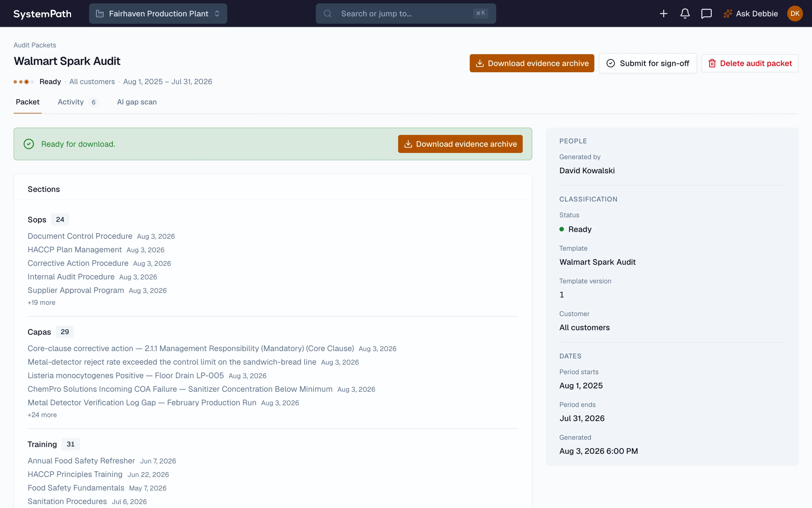Click the download icon in header archive button
Screen dimensions: 812x508
[480, 63]
